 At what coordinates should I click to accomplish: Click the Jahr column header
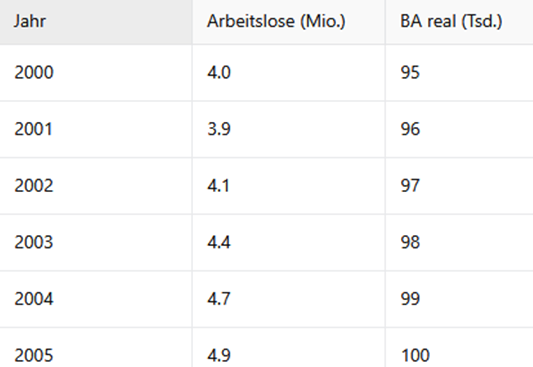coord(96,22)
